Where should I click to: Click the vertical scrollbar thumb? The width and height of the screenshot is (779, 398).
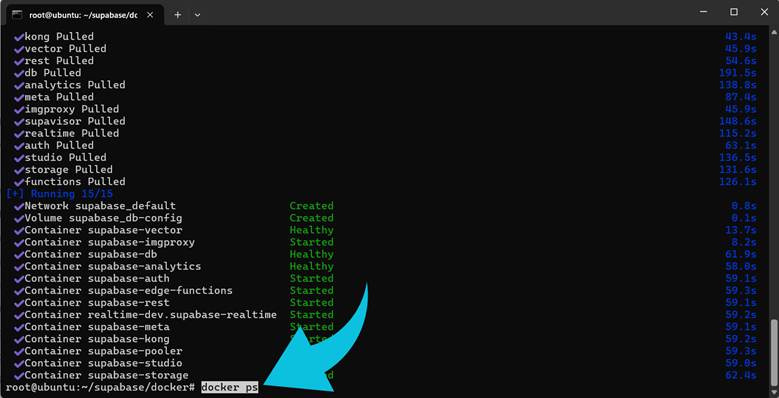click(x=774, y=352)
